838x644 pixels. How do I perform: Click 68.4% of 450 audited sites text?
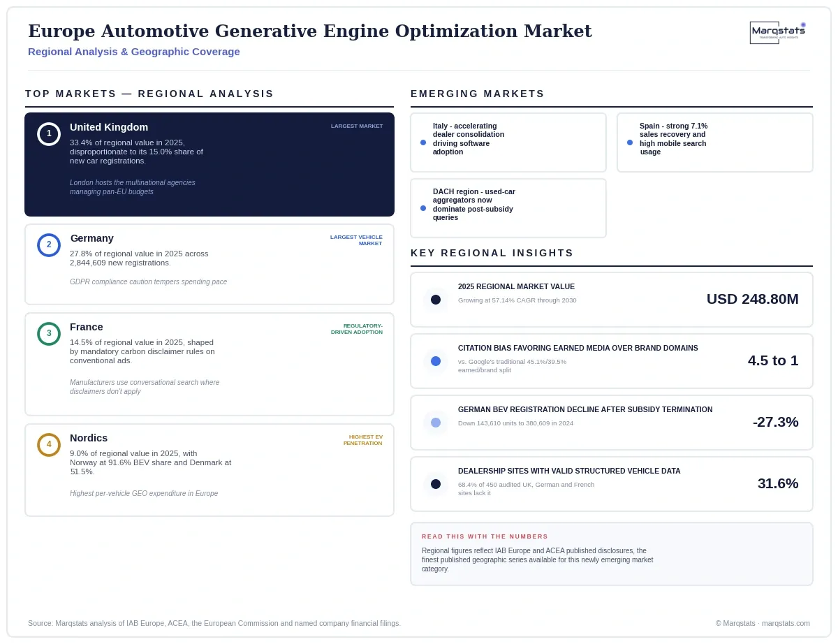pyautogui.click(x=527, y=489)
